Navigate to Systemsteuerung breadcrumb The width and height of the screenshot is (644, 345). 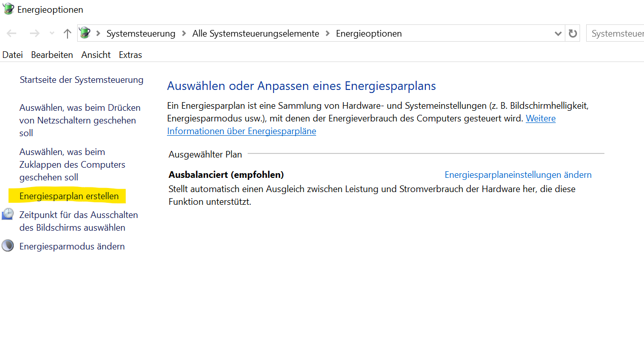pos(141,34)
